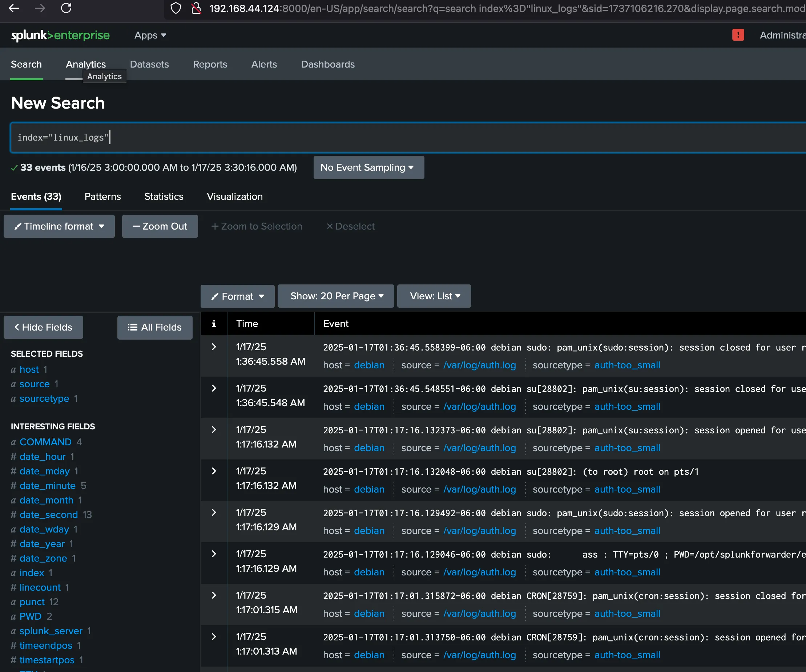
Task: Open the COMMAND field in the sidebar
Action: (x=45, y=442)
